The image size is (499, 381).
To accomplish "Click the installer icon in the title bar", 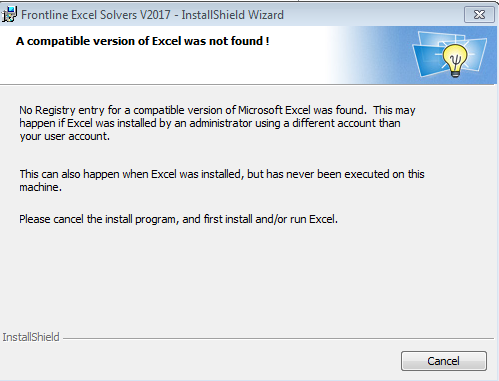I will pyautogui.click(x=9, y=15).
